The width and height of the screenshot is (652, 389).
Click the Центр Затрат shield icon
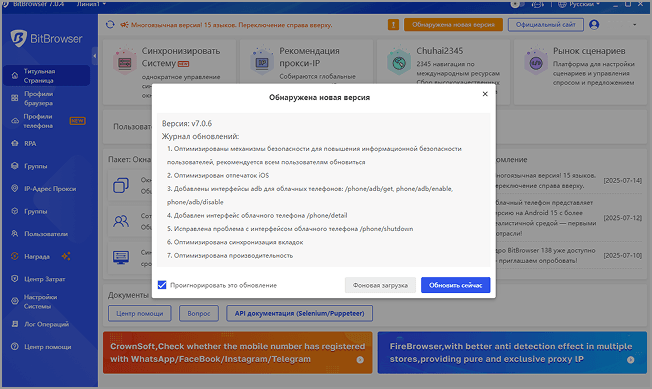(15, 279)
